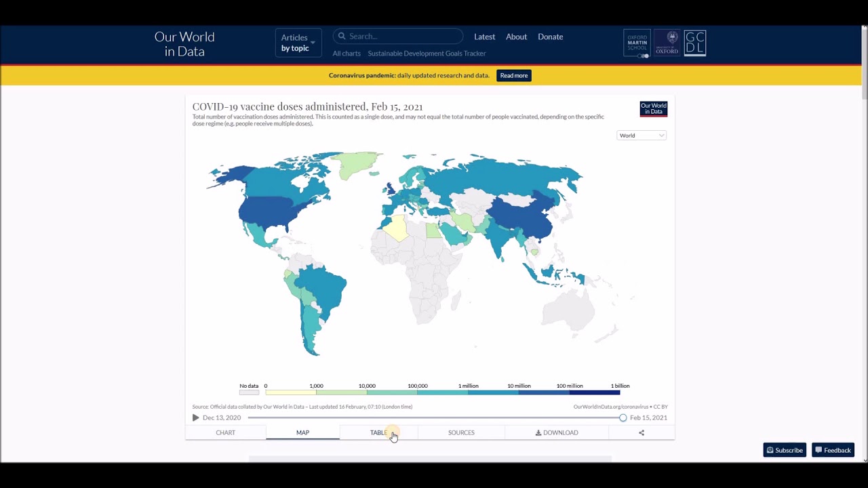Click the Our World in Data chart badge
The width and height of the screenshot is (868, 488).
[x=653, y=109]
